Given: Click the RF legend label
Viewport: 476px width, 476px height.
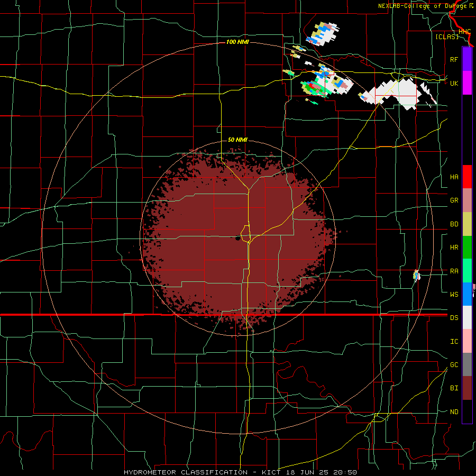Looking at the screenshot, I should click(x=454, y=59).
